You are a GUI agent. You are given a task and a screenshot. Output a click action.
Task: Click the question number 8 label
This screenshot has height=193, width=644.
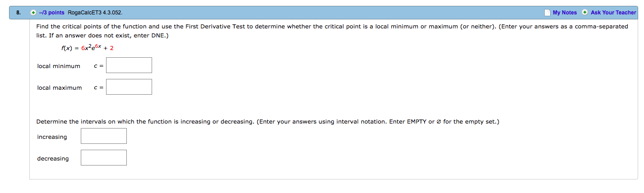(18, 13)
